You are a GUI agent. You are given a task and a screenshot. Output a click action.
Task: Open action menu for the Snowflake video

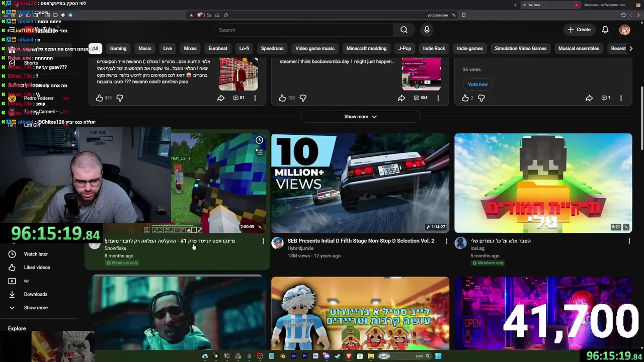click(x=263, y=241)
